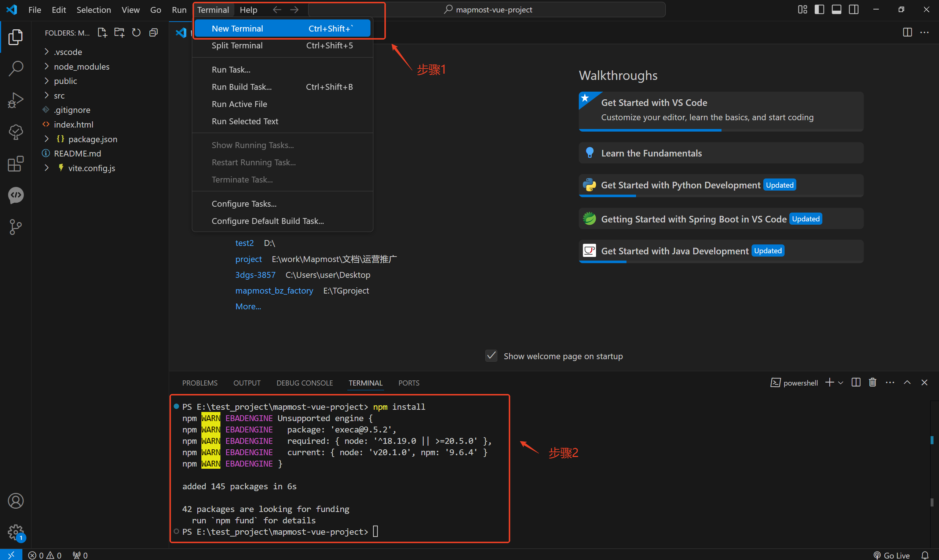Click the mapmost-vue-project command center search

[x=487, y=10]
